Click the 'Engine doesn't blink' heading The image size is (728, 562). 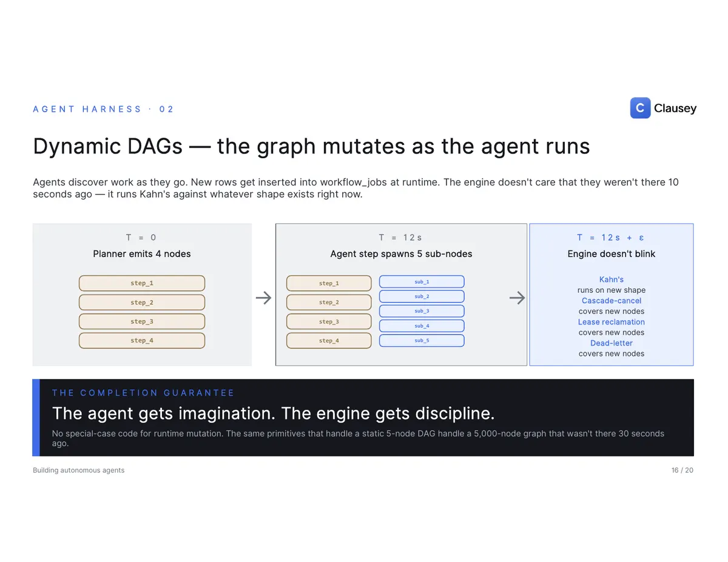612,254
